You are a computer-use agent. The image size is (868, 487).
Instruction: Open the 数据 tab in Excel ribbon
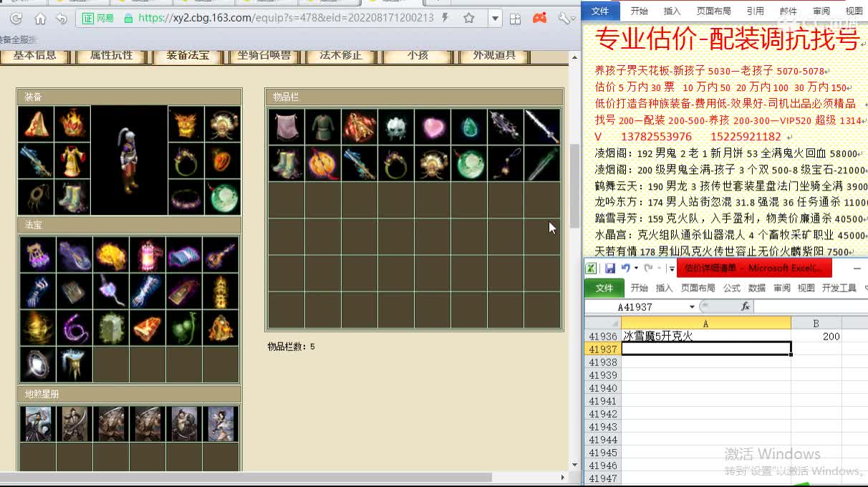point(757,288)
